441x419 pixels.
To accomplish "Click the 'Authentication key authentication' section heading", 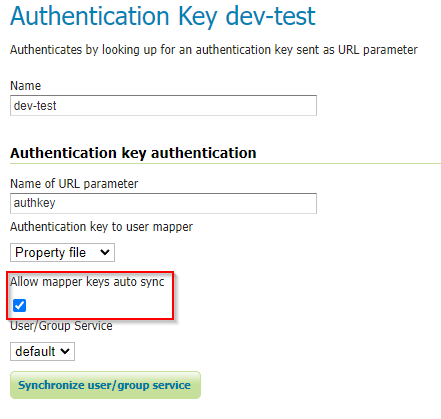I will click(133, 153).
